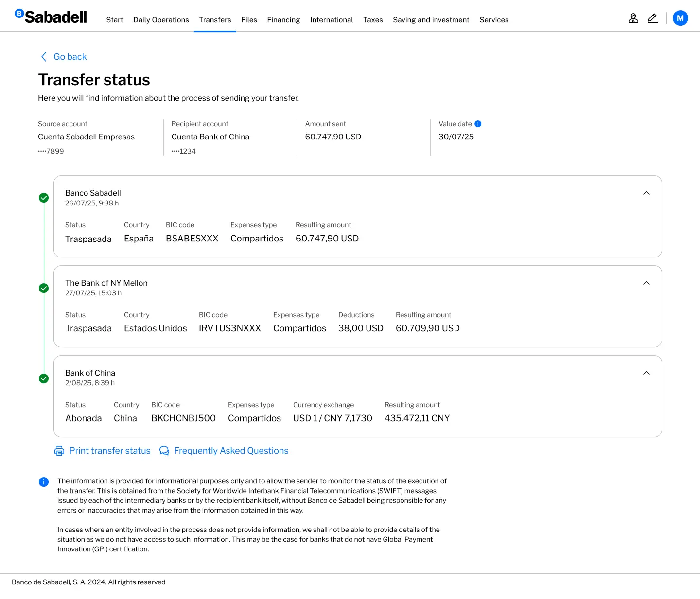Click the blue info icon beside disclaimer
This screenshot has width=700, height=599.
pos(44,482)
